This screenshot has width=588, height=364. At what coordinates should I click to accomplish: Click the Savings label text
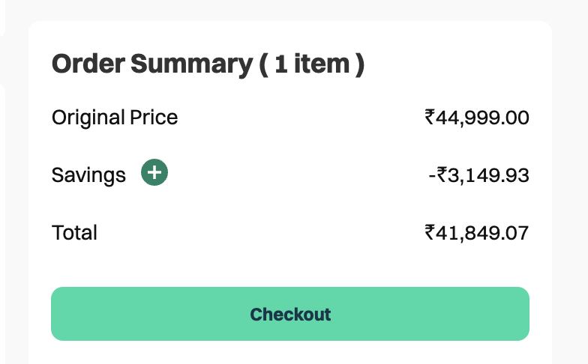click(x=88, y=175)
